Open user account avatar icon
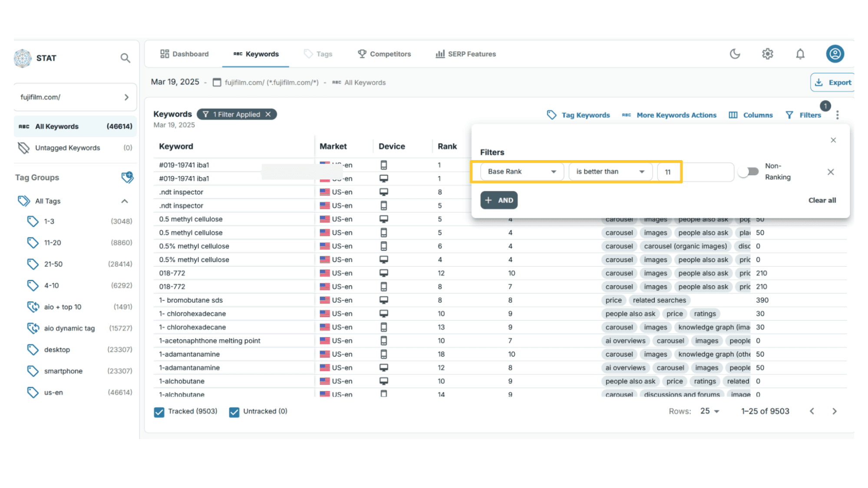This screenshot has height=488, width=868. click(835, 54)
